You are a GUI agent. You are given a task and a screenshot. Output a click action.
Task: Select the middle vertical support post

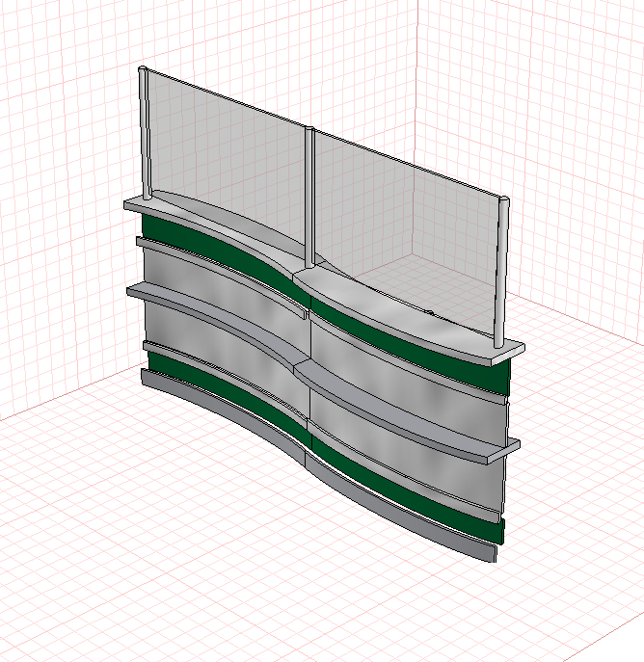[x=309, y=198]
